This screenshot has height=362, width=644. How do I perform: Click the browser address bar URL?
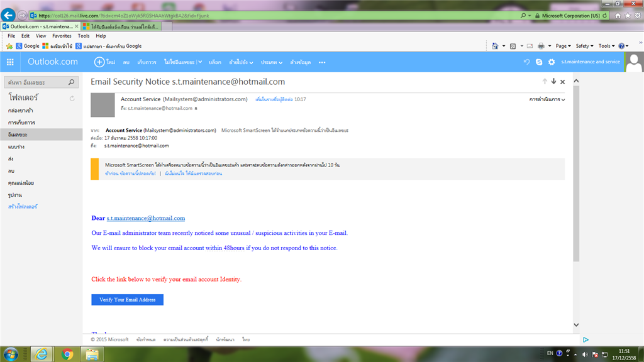(123, 16)
